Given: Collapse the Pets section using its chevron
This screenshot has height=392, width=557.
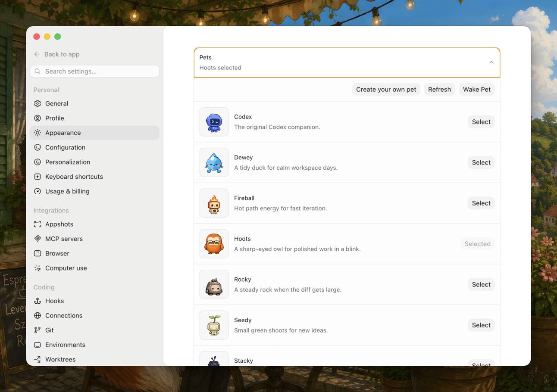Looking at the screenshot, I should pyautogui.click(x=491, y=62).
